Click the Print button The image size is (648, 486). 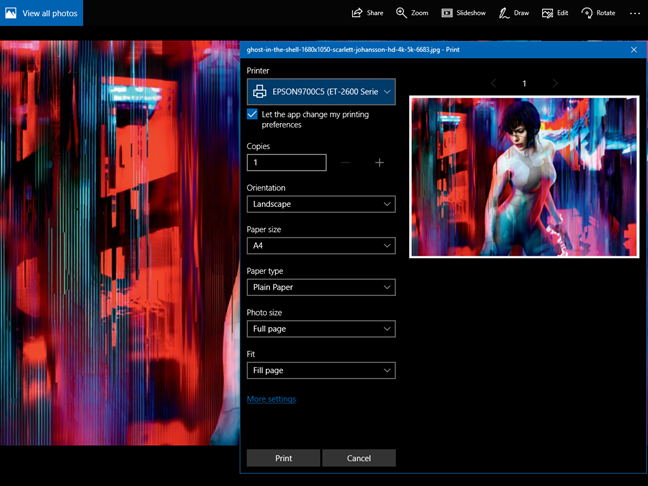(x=284, y=458)
